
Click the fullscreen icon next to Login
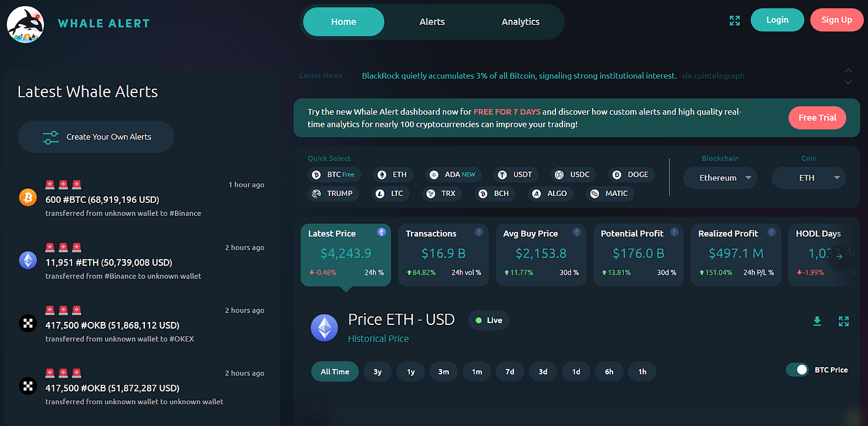734,20
